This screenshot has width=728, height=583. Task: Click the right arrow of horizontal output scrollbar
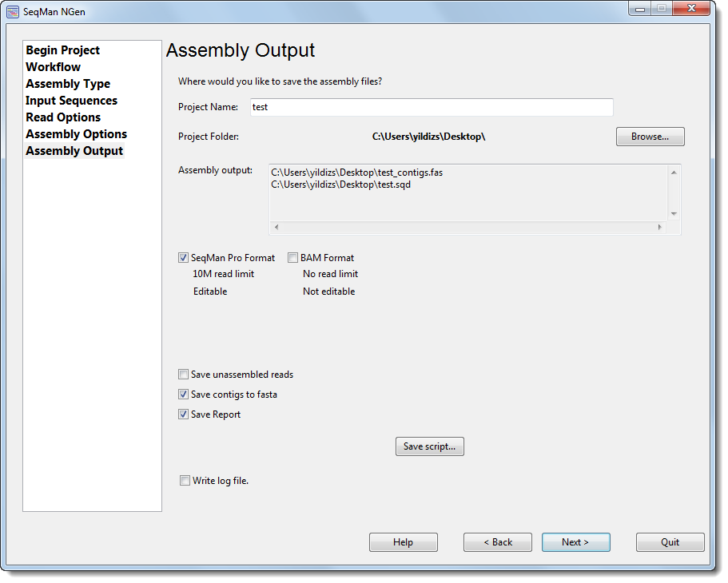tap(660, 227)
